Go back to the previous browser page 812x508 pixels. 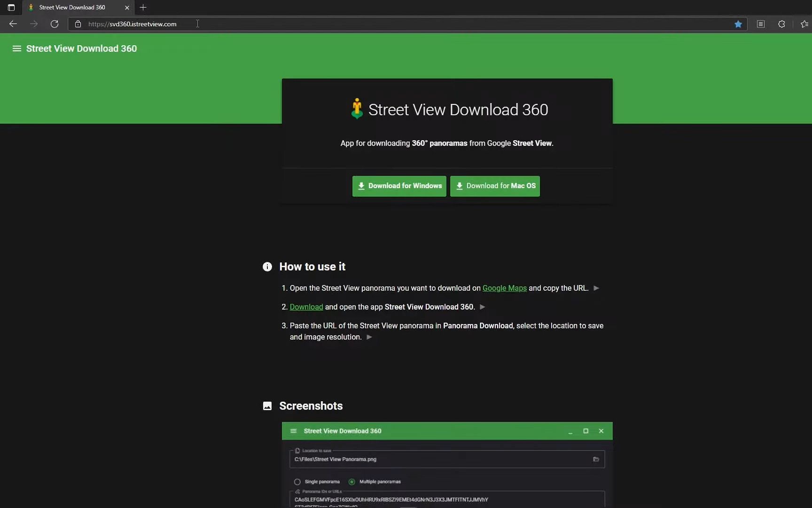click(13, 24)
